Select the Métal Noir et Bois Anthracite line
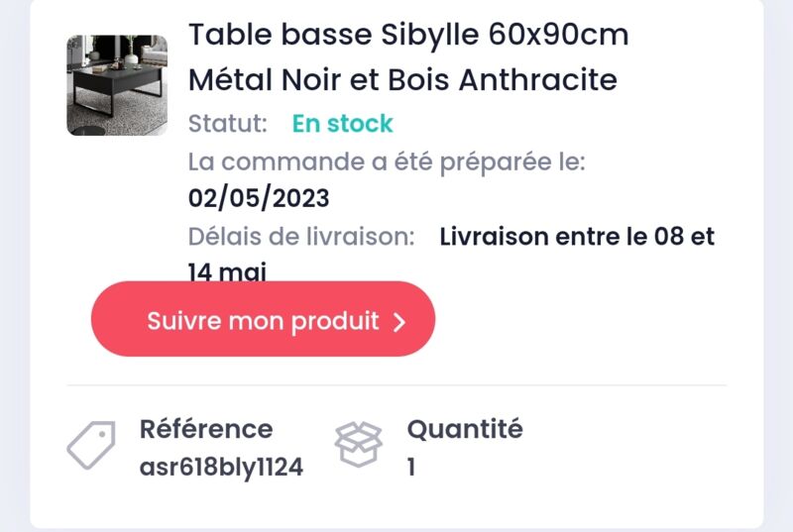The height and width of the screenshot is (532, 793). [x=403, y=80]
